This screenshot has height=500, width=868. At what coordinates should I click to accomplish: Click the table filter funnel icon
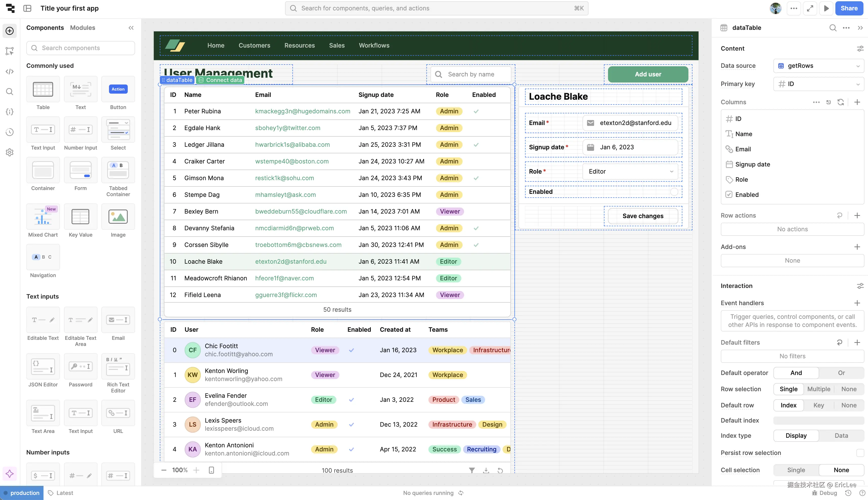pyautogui.click(x=472, y=470)
